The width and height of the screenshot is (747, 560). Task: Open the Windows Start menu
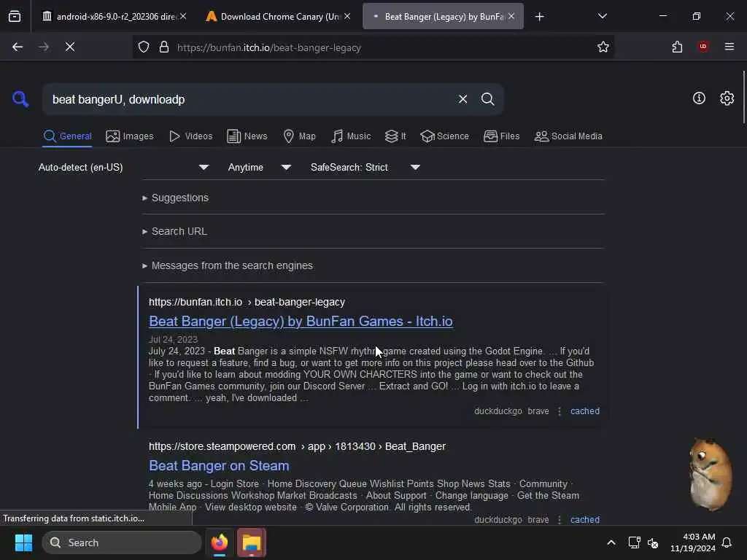pyautogui.click(x=23, y=542)
